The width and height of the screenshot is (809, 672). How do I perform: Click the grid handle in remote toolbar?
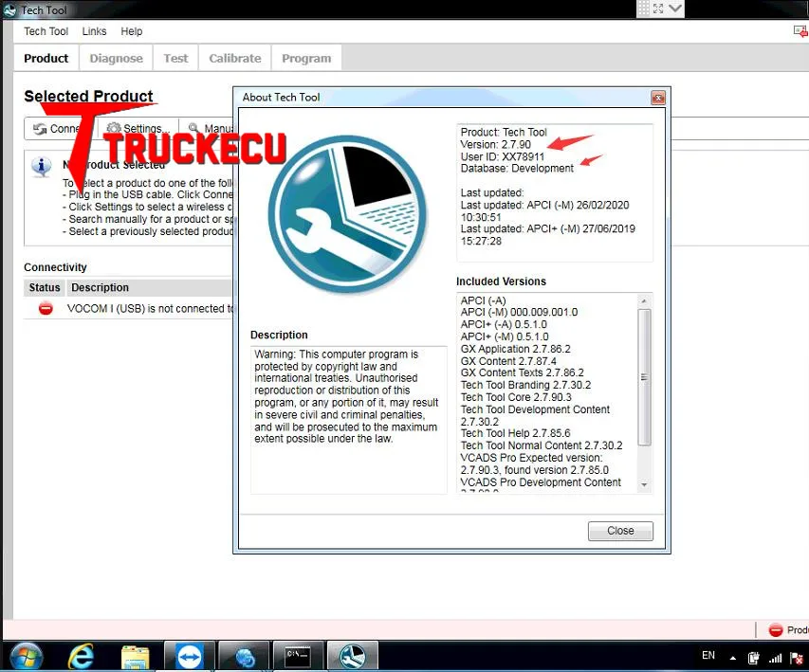[643, 9]
